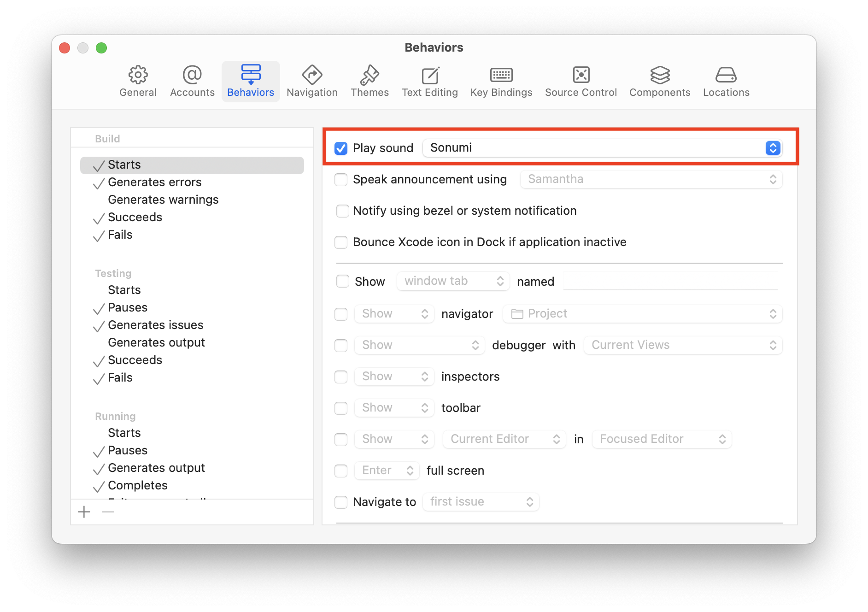Tick the Show window tab named checkbox

coord(343,281)
